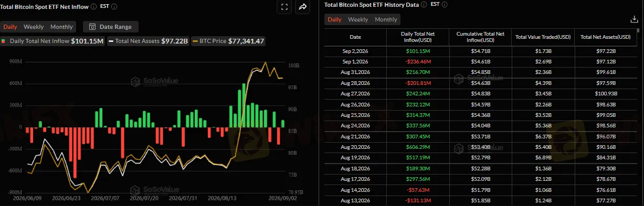
Task: Open info tooltip beside Net Inflow title
Action: [93, 7]
